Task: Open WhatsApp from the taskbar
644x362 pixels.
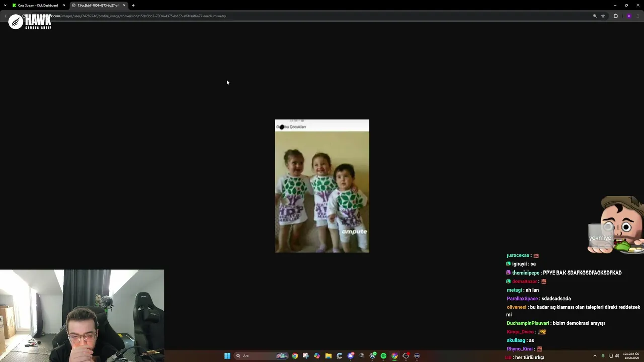Action: (x=372, y=356)
